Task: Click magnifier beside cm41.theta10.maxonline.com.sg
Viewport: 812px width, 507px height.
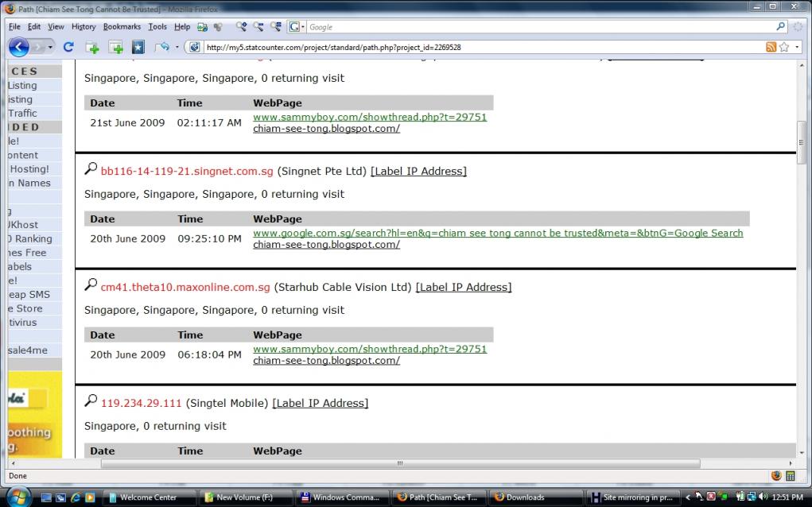Action: [x=91, y=284]
